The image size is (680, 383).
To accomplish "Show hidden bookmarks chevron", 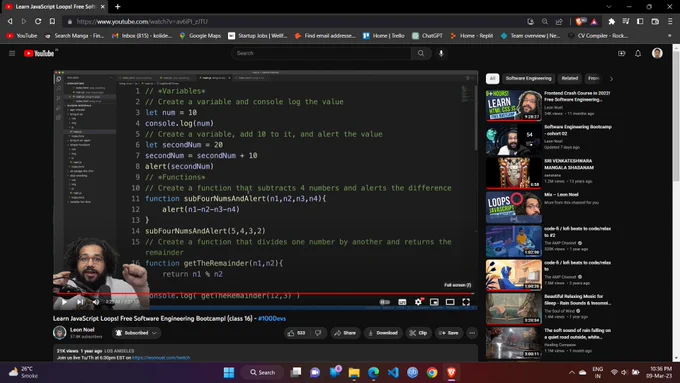I will coord(670,36).
